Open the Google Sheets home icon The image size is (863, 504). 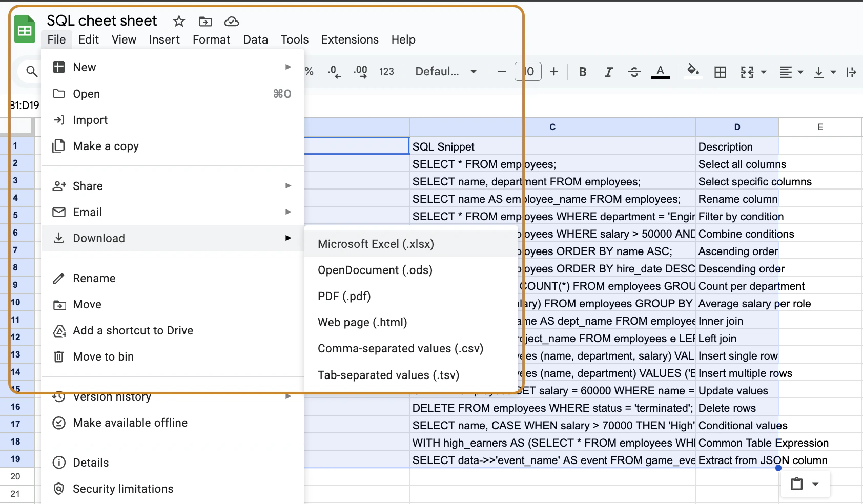coord(24,29)
